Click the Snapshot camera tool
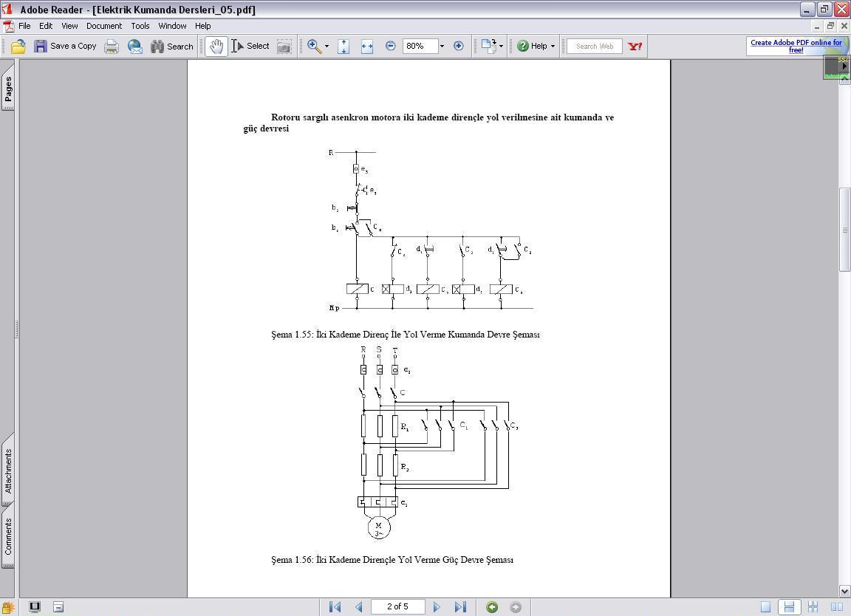 pyautogui.click(x=284, y=46)
